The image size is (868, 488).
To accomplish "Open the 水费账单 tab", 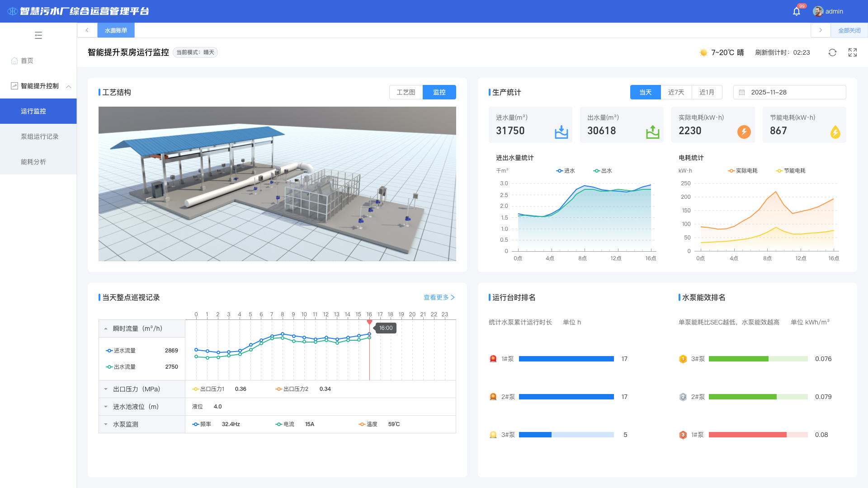I will (116, 30).
